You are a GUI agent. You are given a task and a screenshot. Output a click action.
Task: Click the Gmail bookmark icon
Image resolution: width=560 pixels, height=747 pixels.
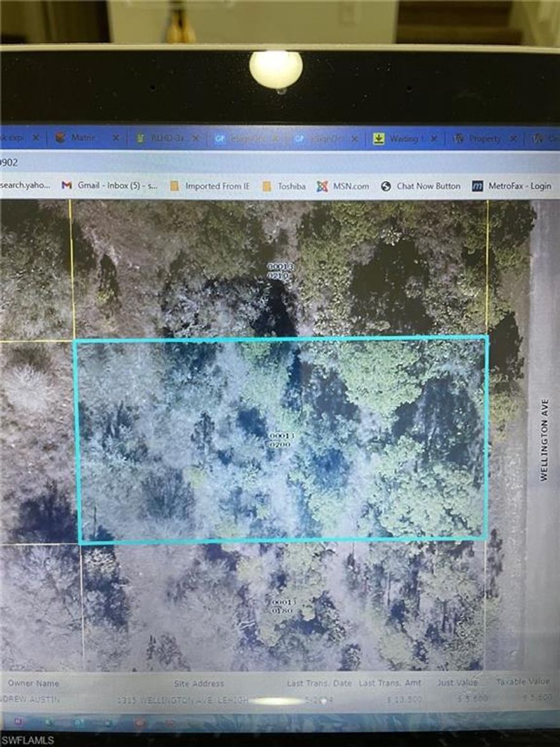(66, 186)
